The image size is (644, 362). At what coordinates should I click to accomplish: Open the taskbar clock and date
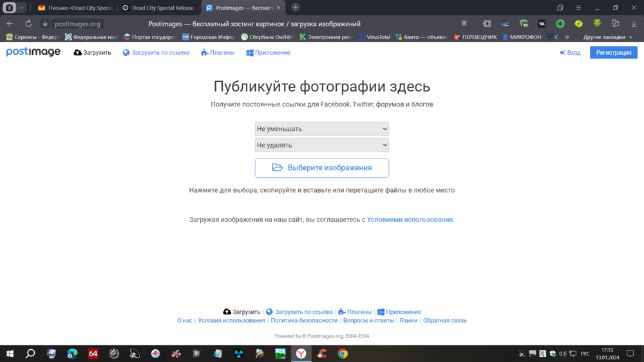[x=607, y=354]
